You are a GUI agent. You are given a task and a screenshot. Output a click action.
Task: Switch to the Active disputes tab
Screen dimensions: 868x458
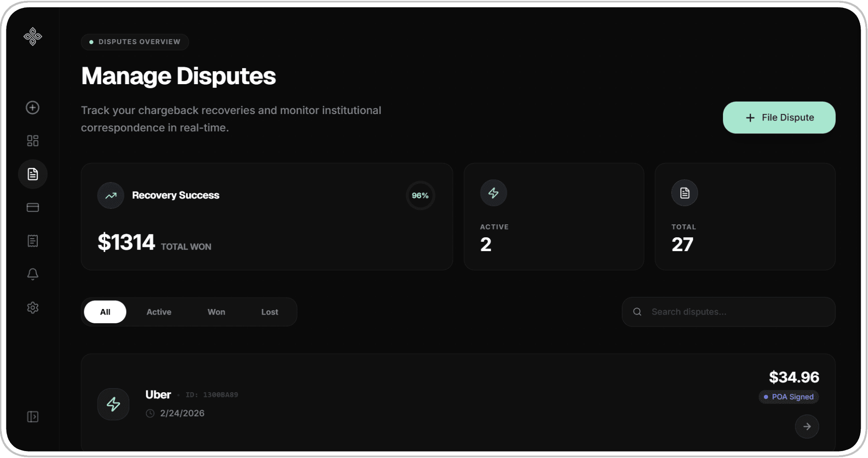click(159, 311)
